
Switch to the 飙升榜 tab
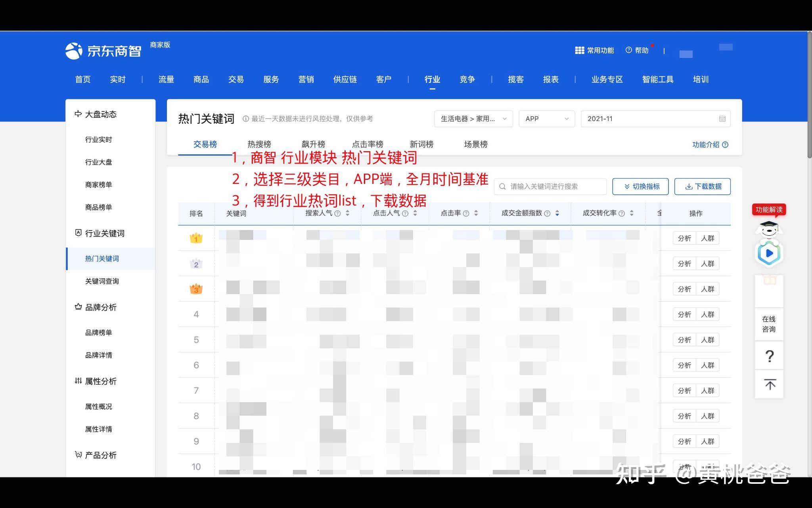tap(313, 144)
